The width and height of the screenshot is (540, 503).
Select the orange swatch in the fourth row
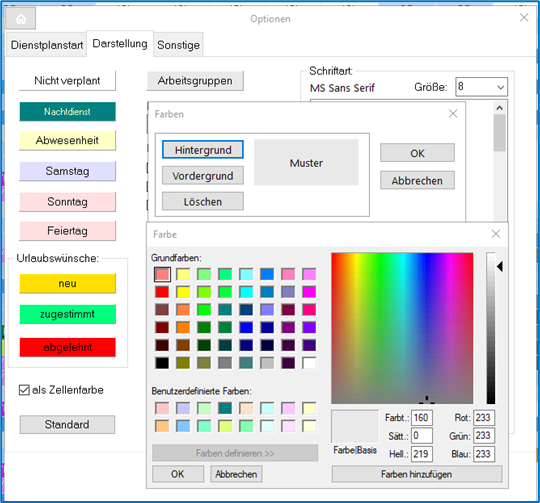[183, 327]
